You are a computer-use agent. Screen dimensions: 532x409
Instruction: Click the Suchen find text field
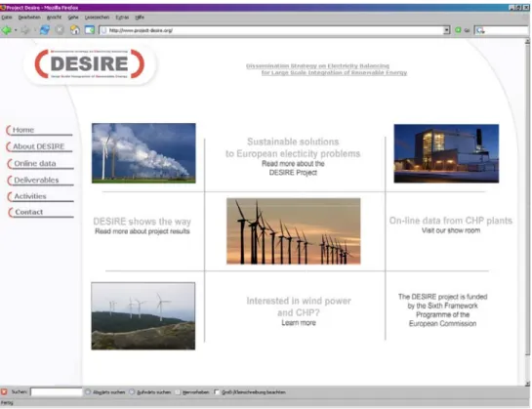point(57,392)
